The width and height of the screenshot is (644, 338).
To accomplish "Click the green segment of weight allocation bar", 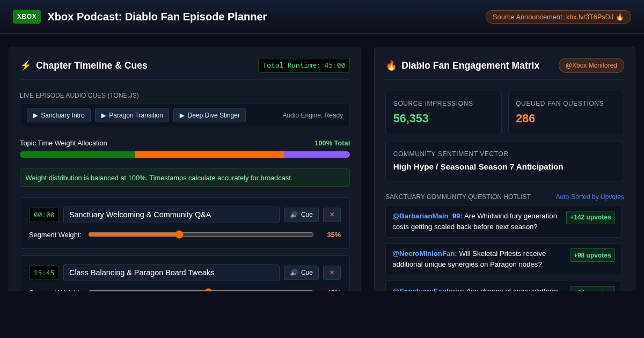I will (77, 155).
